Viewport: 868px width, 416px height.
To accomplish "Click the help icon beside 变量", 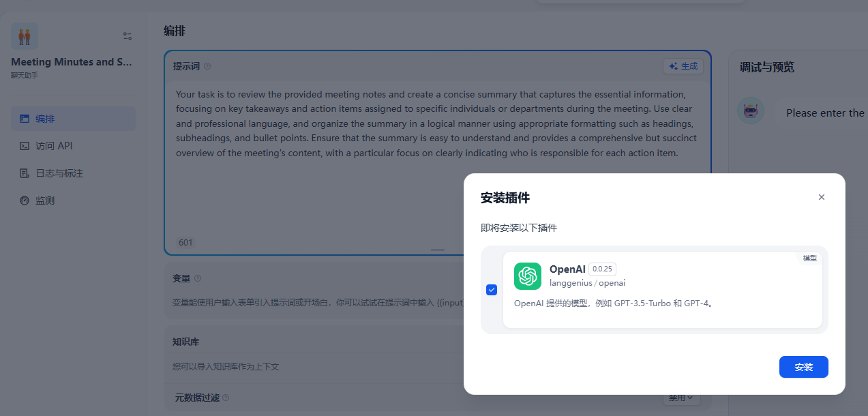I will (198, 278).
